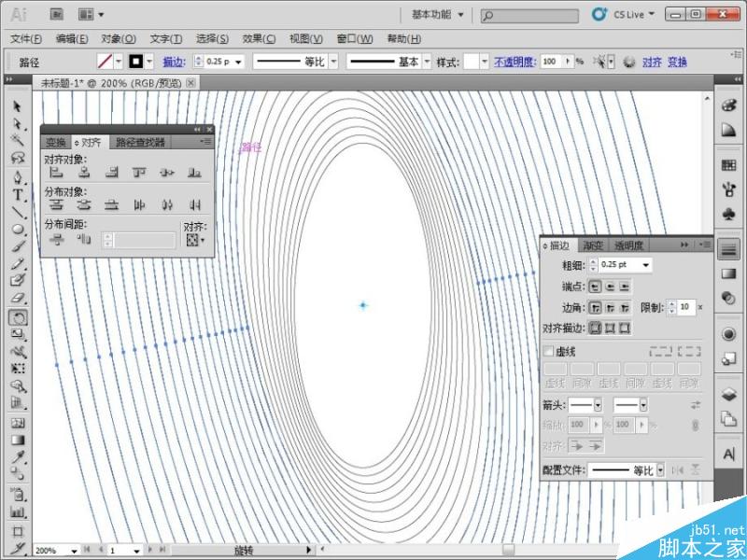Select the Line Segment tool
747x560 pixels.
17,213
